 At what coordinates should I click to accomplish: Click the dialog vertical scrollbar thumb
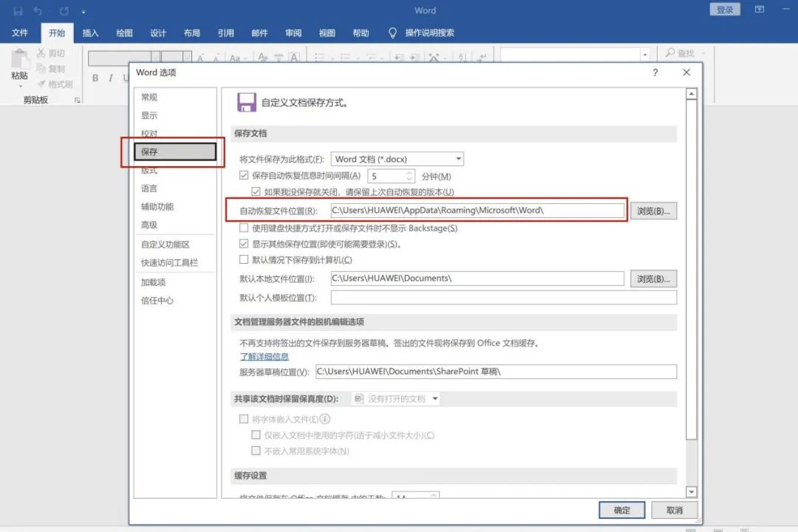click(x=691, y=269)
